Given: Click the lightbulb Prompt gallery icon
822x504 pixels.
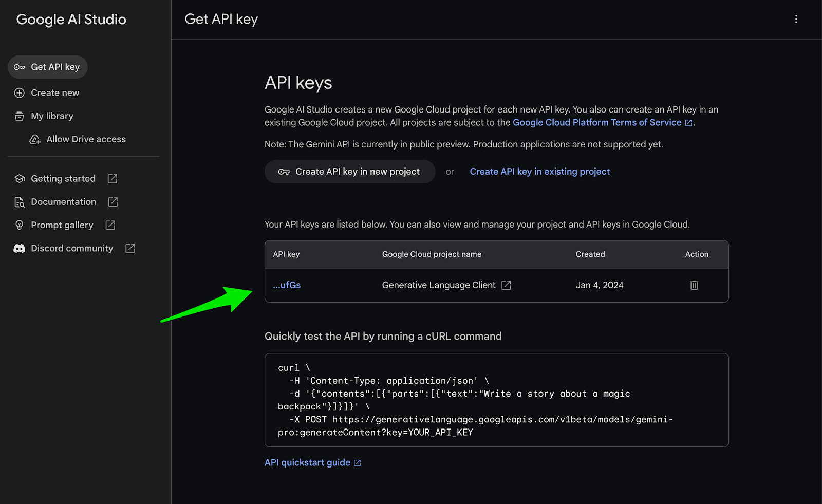Looking at the screenshot, I should tap(20, 225).
